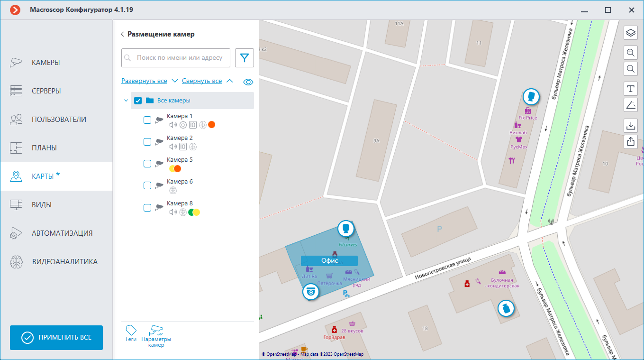Click the map download icon
Viewport: 644px width, 360px height.
coord(630,125)
